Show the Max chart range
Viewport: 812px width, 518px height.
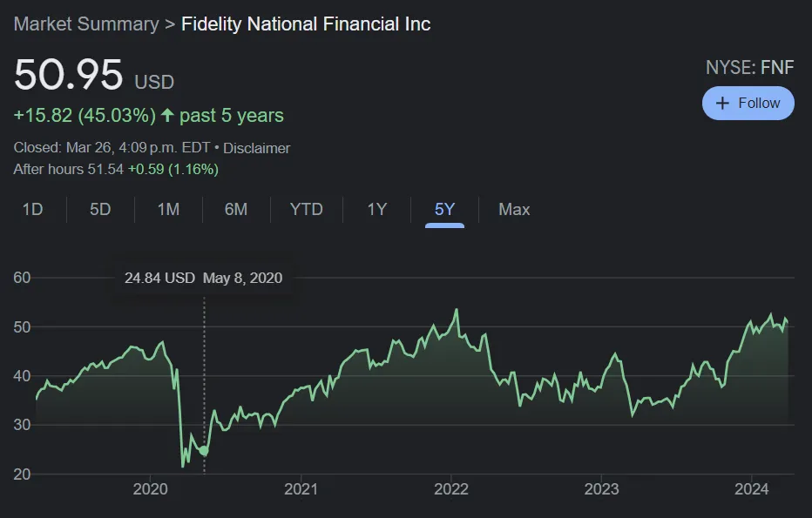(x=514, y=210)
